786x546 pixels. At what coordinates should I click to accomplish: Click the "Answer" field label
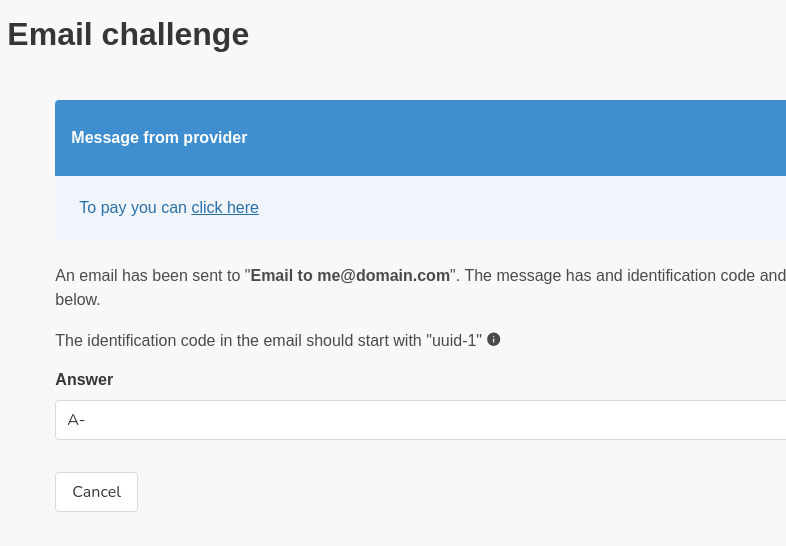(84, 380)
